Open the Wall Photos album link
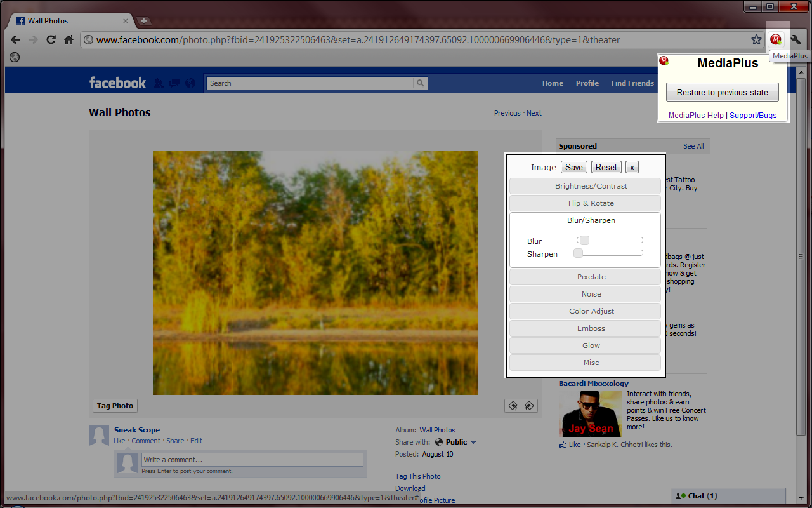 (437, 430)
